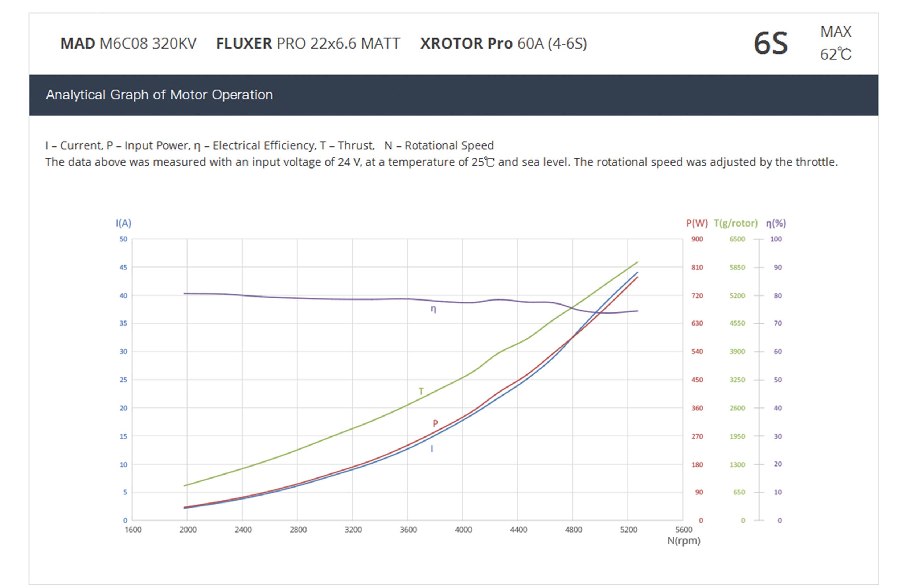Click the 4000 rpm tick label
The image size is (907, 588).
click(463, 530)
